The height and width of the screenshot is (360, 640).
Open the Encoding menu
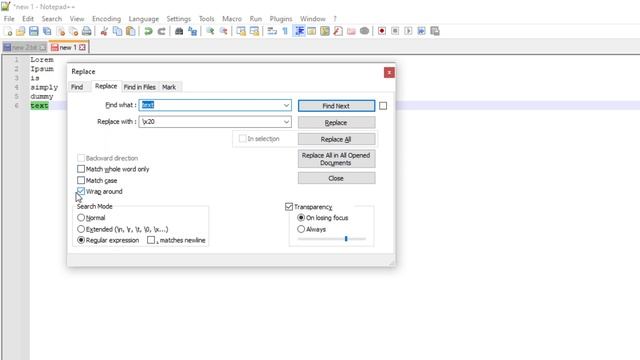click(107, 19)
